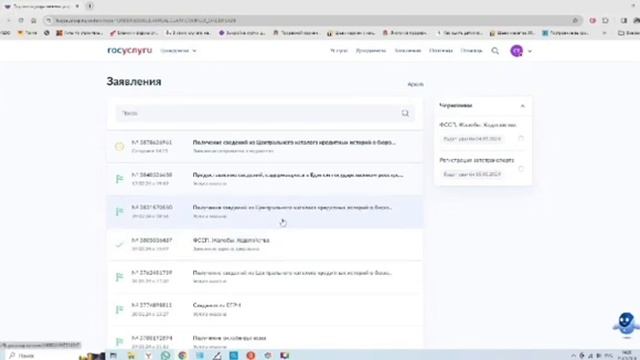Click flag icon in Сведения из ЕГРН row
640x360 pixels.
click(119, 309)
